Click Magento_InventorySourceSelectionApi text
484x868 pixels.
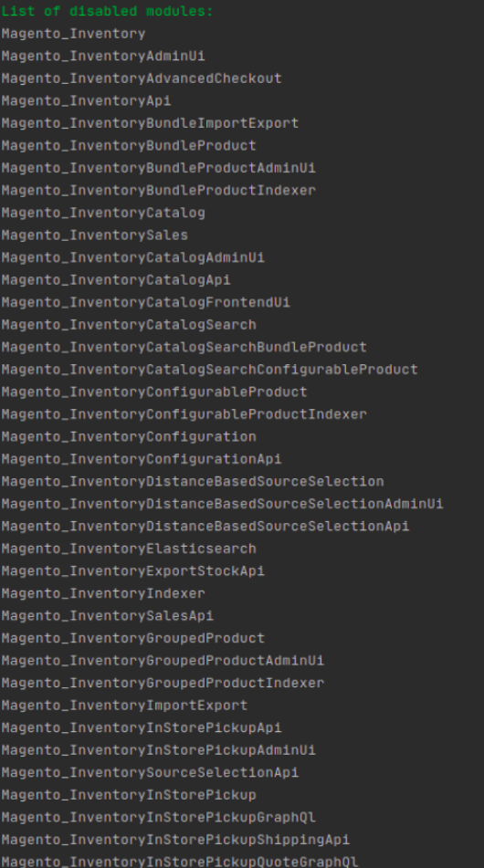(x=150, y=772)
